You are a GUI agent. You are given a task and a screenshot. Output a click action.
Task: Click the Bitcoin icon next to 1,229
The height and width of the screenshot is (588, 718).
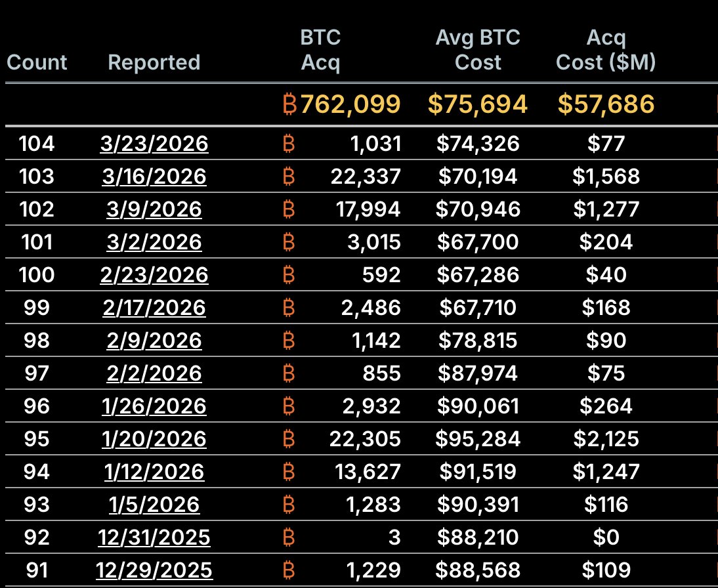tap(287, 570)
